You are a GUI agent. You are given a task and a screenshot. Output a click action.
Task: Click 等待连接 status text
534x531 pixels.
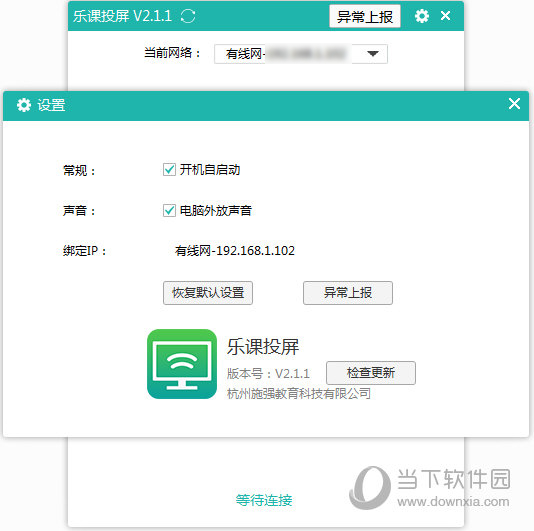pyautogui.click(x=264, y=500)
